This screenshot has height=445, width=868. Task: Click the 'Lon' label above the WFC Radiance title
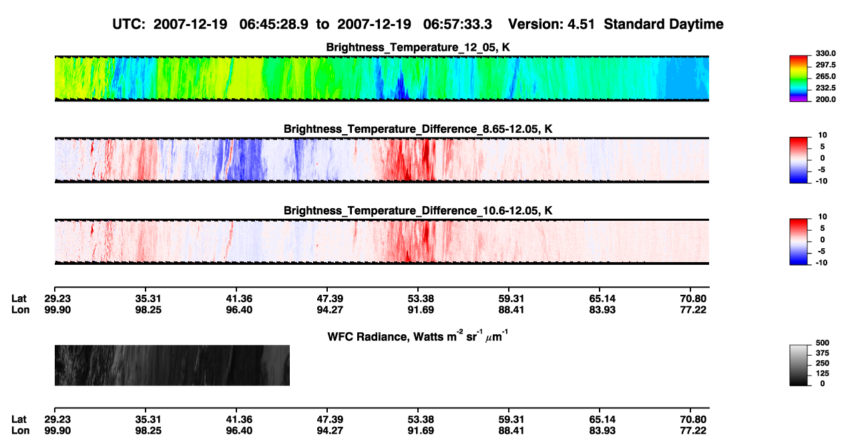19,310
